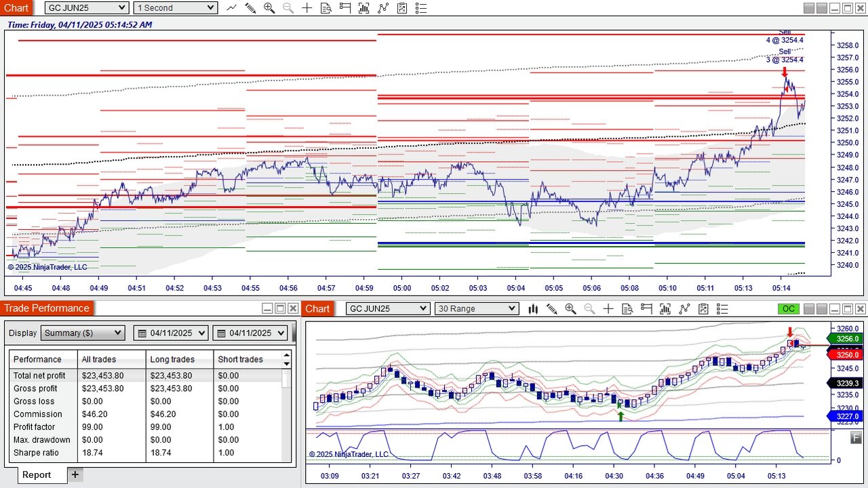Viewport: 868px width, 488px height.
Task: Open properties list icon on 30 Range chart
Action: tap(722, 308)
